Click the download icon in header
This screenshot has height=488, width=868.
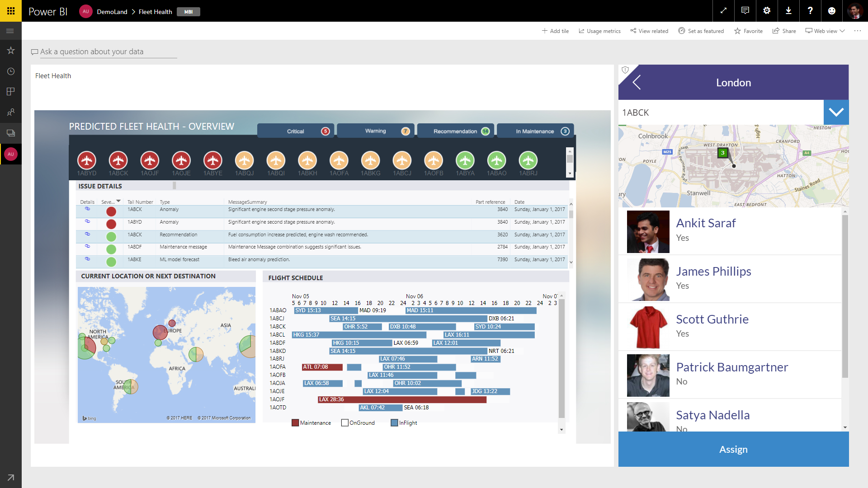pyautogui.click(x=788, y=11)
